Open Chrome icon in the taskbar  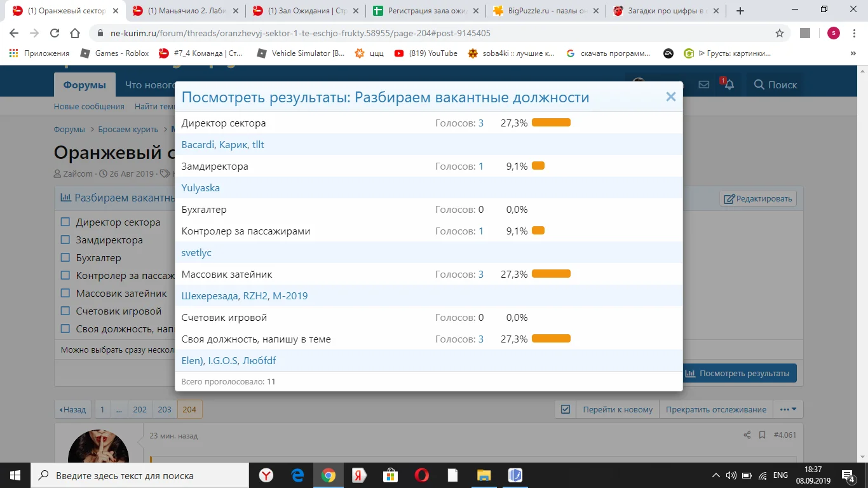point(328,475)
